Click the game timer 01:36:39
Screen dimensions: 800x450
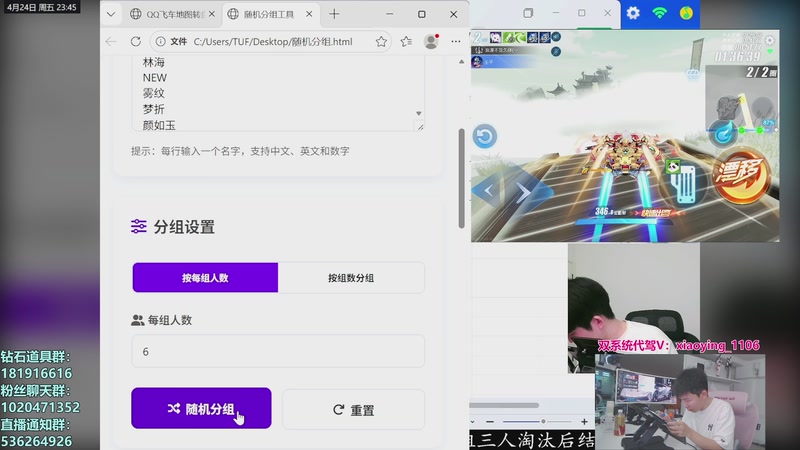click(x=737, y=57)
